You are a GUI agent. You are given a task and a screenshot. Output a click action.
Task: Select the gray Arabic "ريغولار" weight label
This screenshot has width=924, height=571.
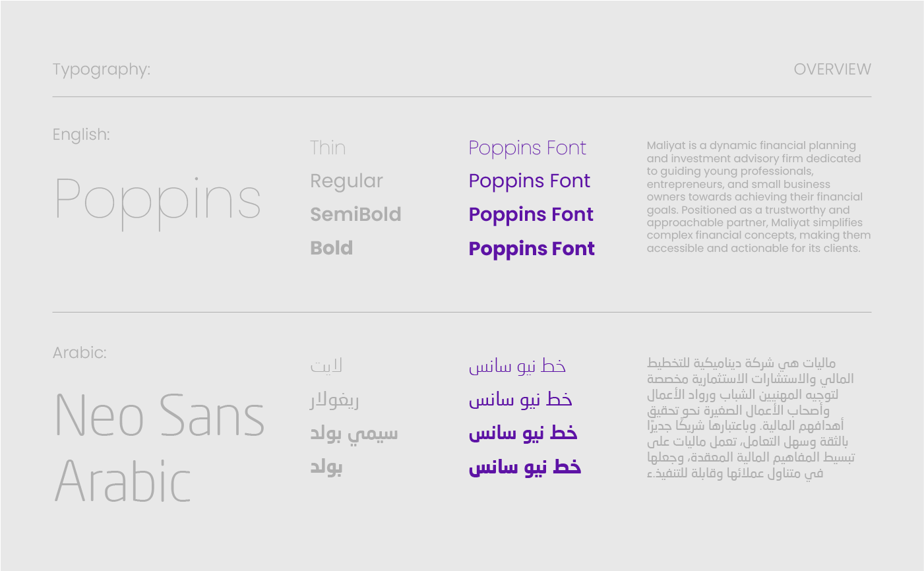(334, 400)
